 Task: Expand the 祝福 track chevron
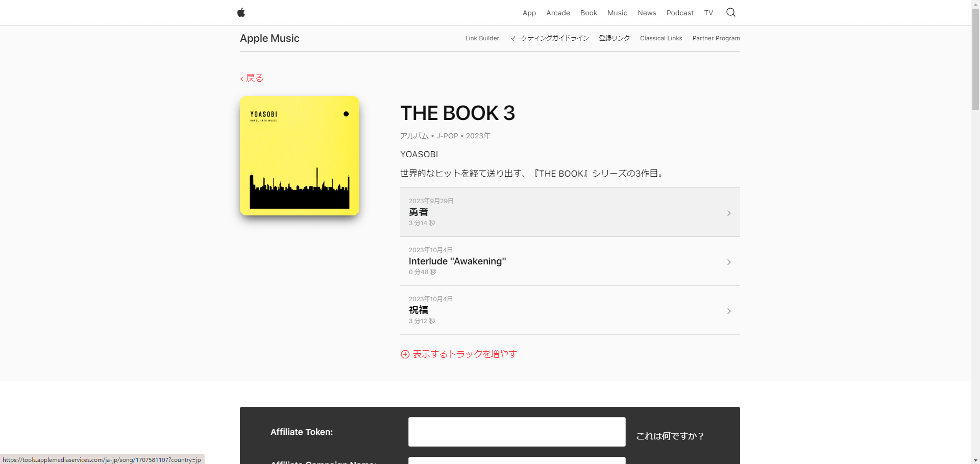(x=729, y=311)
